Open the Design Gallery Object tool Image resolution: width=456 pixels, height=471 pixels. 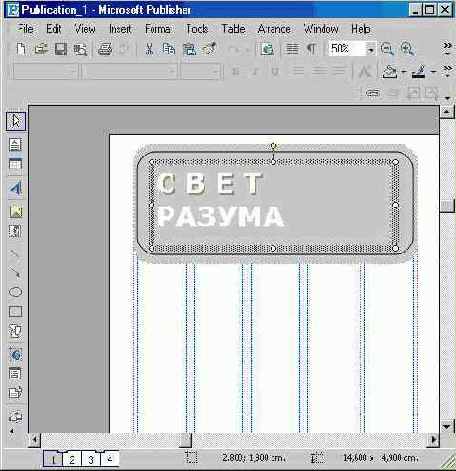15,416
